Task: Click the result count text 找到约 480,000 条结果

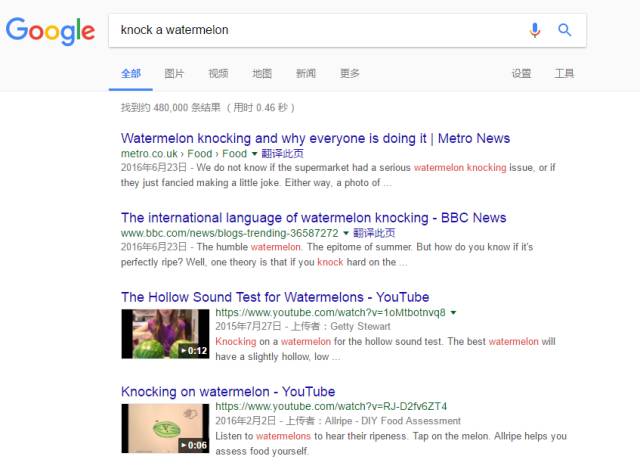Action: tap(171, 107)
